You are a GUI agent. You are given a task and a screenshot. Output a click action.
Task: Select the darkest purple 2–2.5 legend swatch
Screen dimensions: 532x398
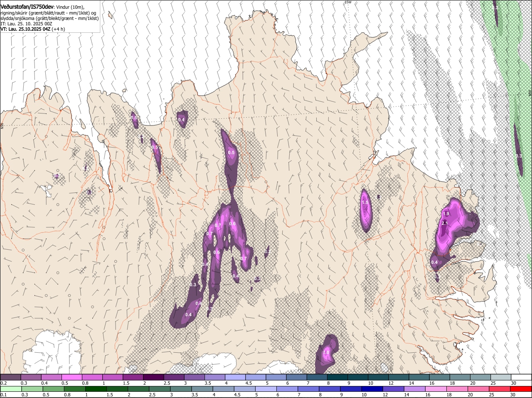(154, 377)
